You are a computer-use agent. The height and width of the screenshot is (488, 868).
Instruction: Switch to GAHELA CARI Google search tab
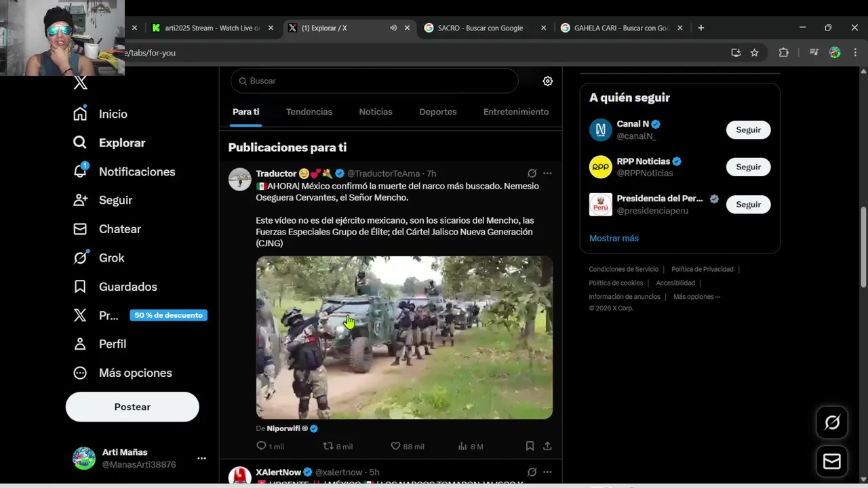pos(621,28)
